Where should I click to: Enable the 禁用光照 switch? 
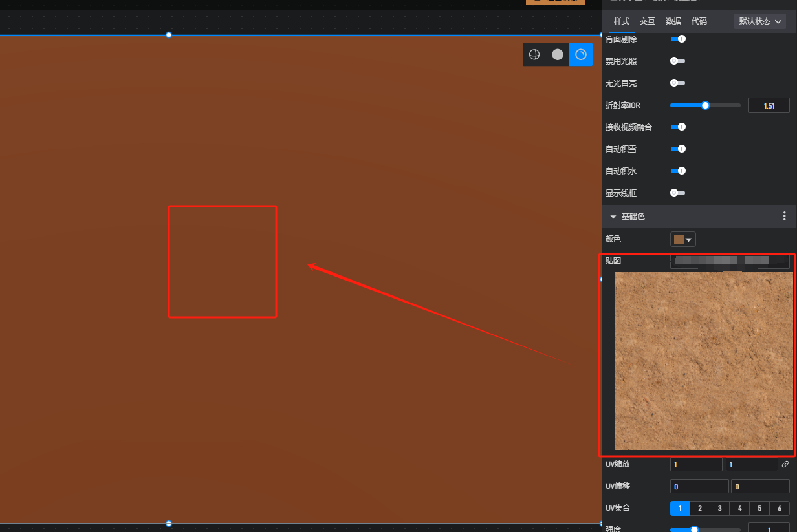point(677,61)
